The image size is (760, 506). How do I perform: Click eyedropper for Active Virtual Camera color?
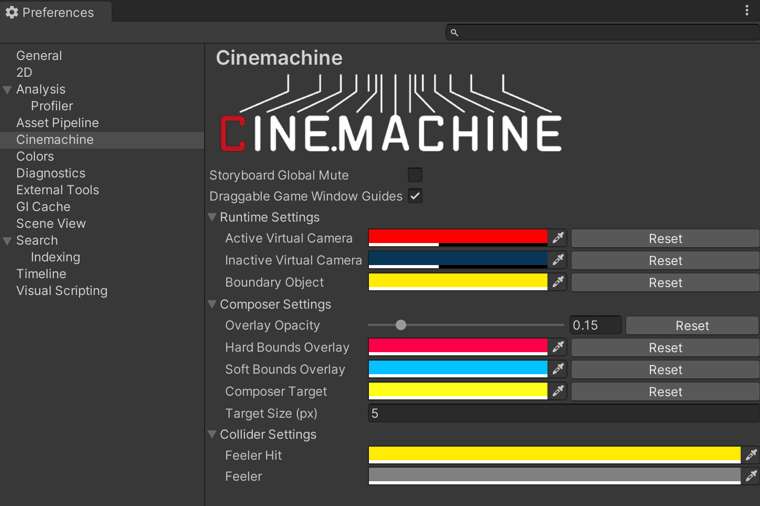click(558, 238)
